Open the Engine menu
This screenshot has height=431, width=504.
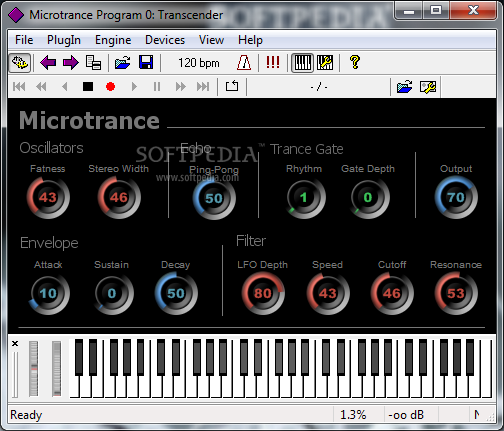[x=113, y=40]
